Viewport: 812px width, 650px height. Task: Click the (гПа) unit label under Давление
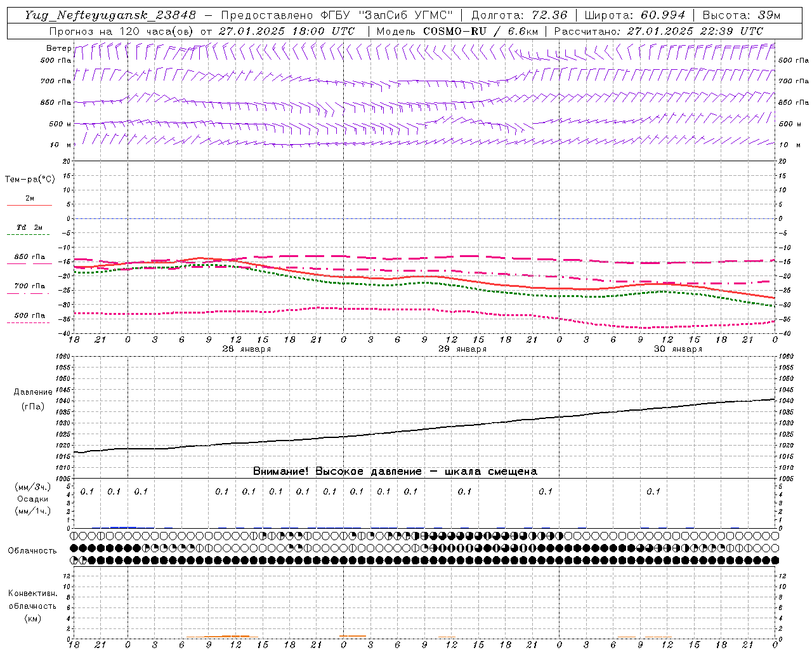pyautogui.click(x=33, y=406)
